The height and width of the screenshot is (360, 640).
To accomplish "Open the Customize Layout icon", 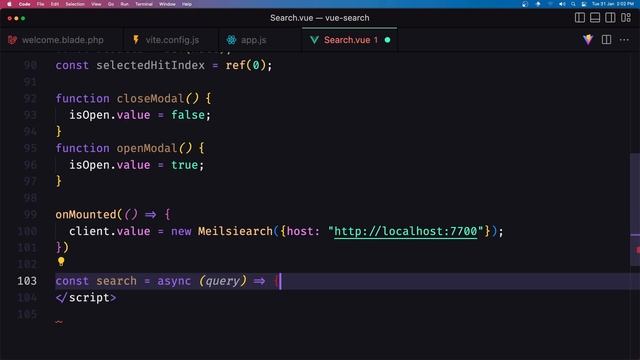I will pos(626,18).
